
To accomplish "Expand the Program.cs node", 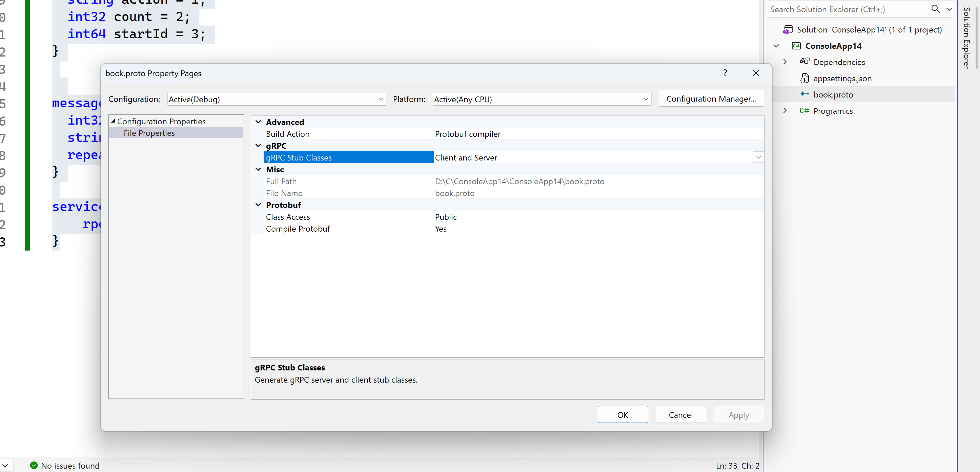I will click(x=784, y=111).
